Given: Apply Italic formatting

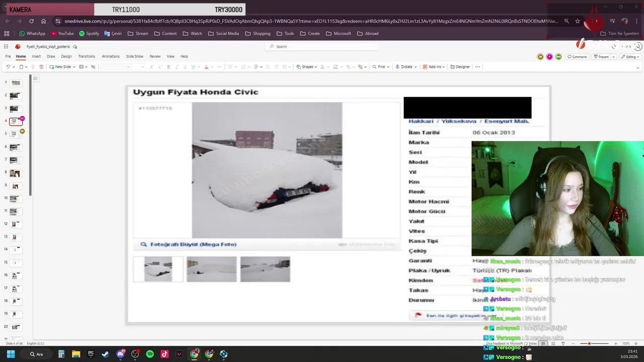Looking at the screenshot, I should (177, 66).
